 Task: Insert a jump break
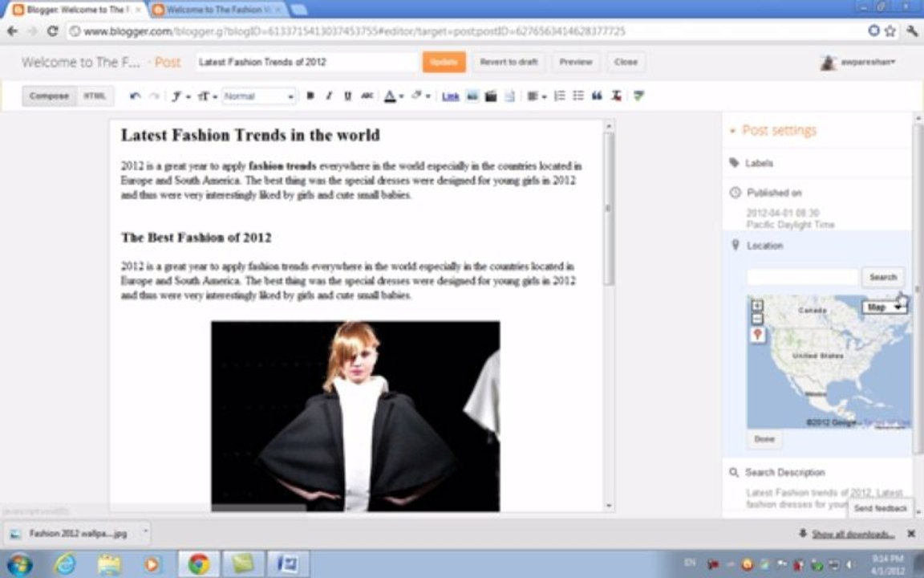(x=510, y=96)
